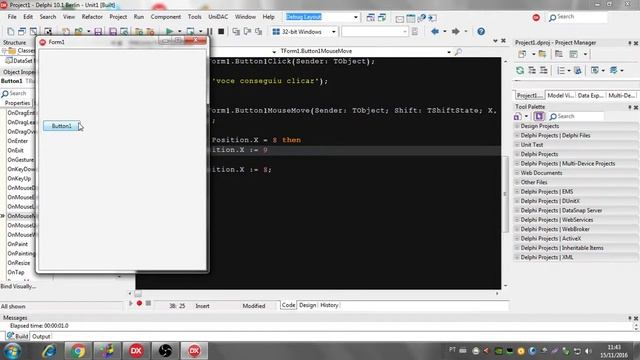Switch to the Data Explorer tab
The image size is (640, 360).
(590, 96)
